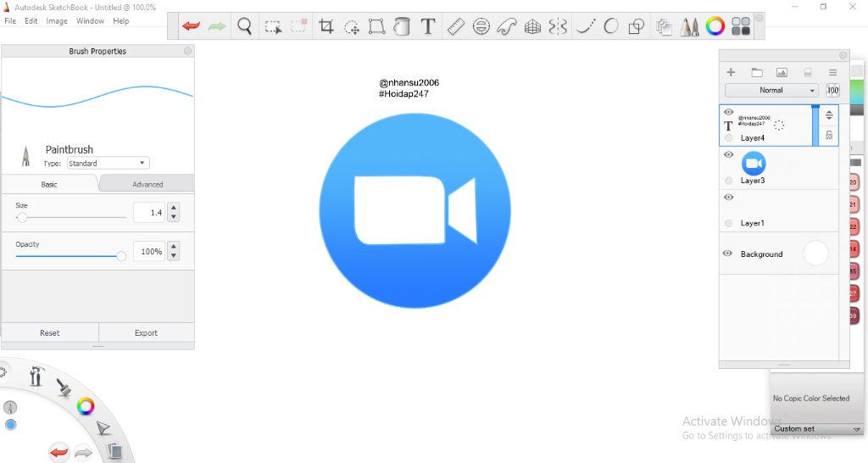Open the brush Type Standard dropdown
The image size is (868, 463).
click(108, 164)
